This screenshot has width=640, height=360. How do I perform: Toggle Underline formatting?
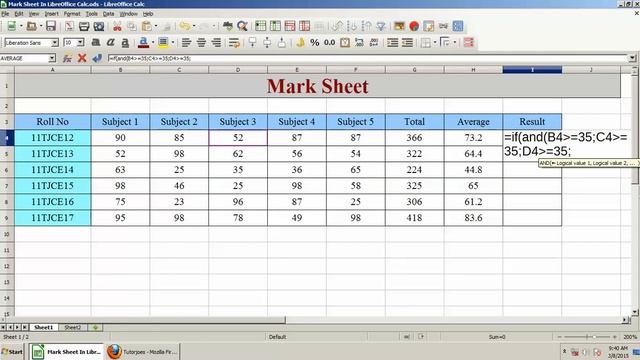click(125, 42)
